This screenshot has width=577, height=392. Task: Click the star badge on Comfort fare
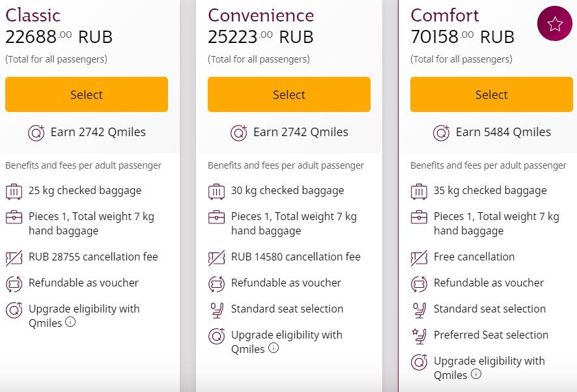coord(555,23)
